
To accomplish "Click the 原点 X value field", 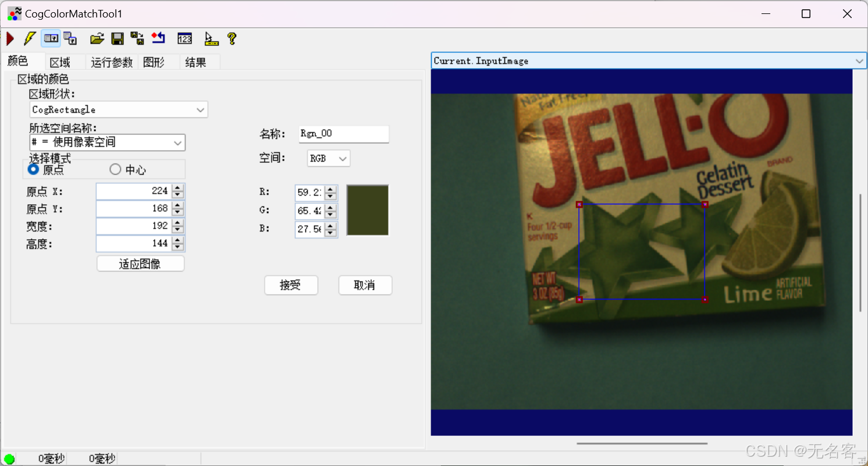I will 134,191.
